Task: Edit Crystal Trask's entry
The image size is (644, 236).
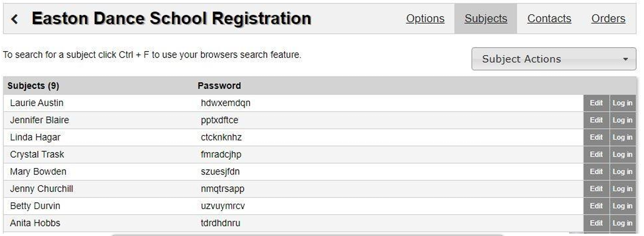Action: pyautogui.click(x=596, y=154)
